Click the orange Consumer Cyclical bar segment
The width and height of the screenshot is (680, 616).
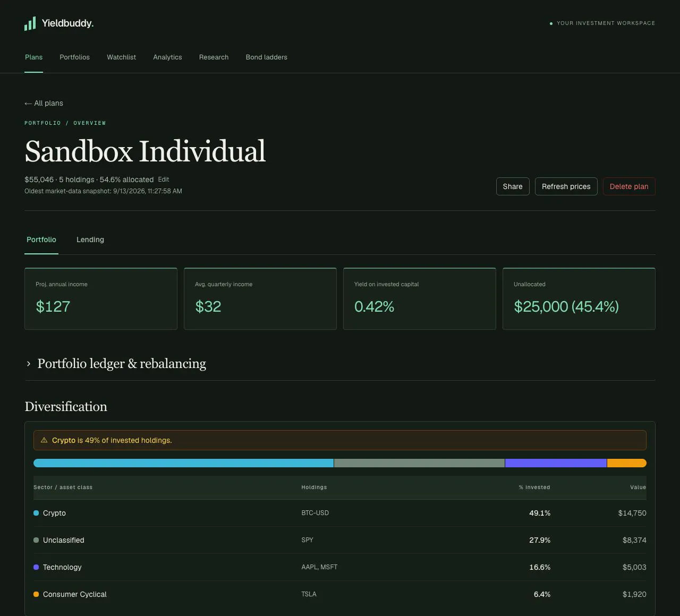click(x=627, y=463)
